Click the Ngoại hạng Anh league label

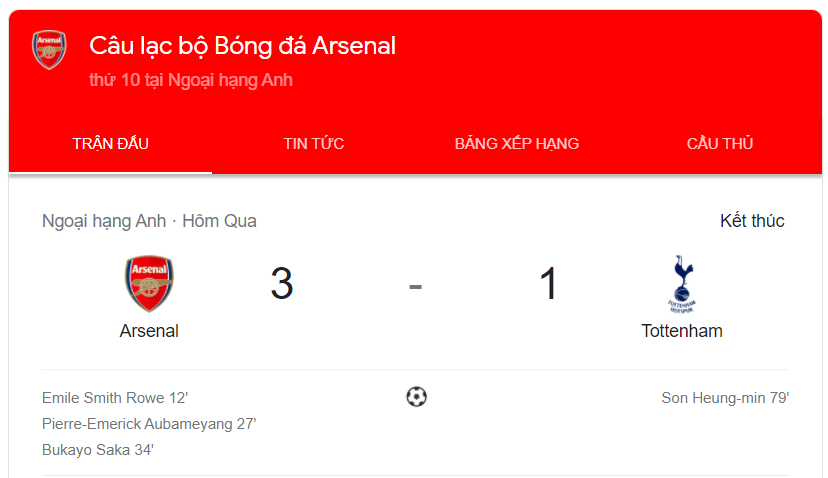(x=104, y=221)
